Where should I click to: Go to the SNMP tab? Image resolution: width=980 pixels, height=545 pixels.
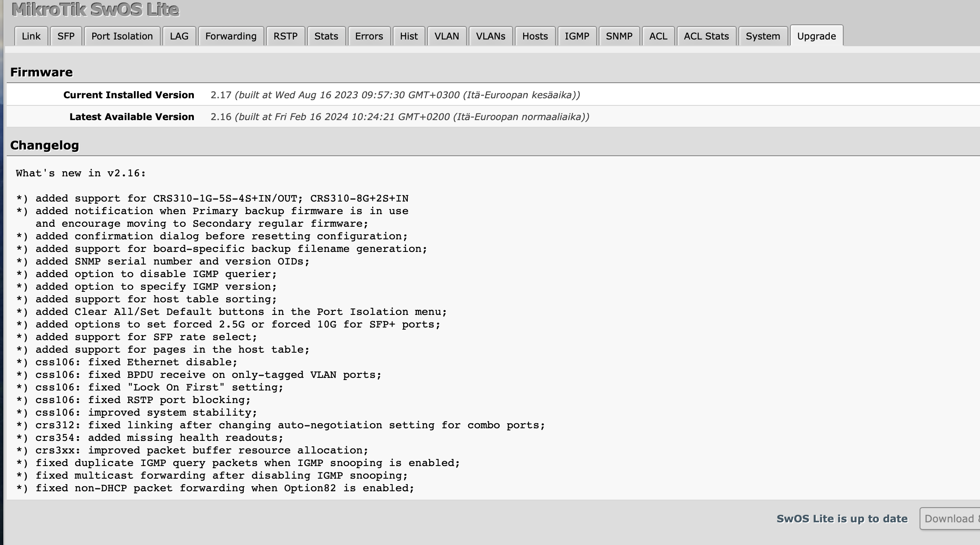coord(619,36)
